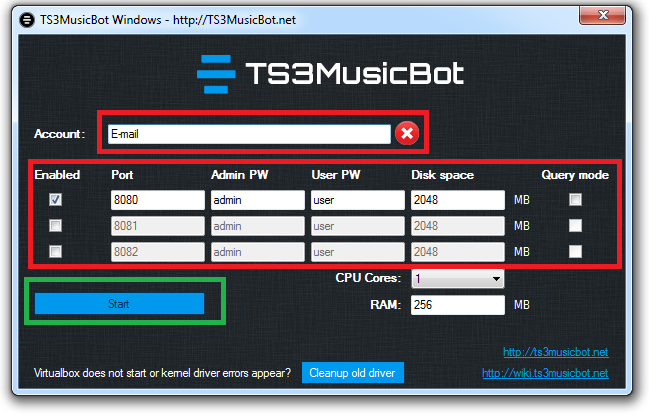Click Disk space field in the 8080 row

[458, 200]
